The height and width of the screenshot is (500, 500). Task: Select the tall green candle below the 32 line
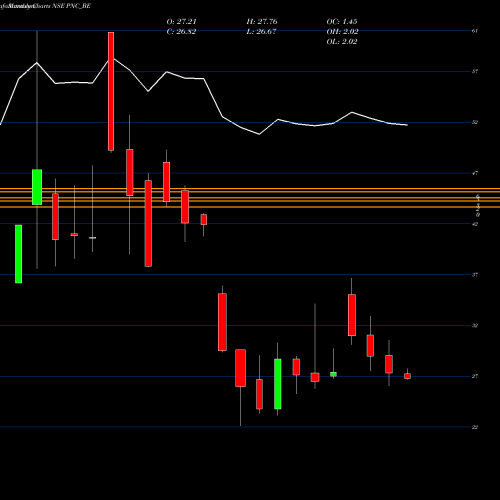[x=278, y=384]
